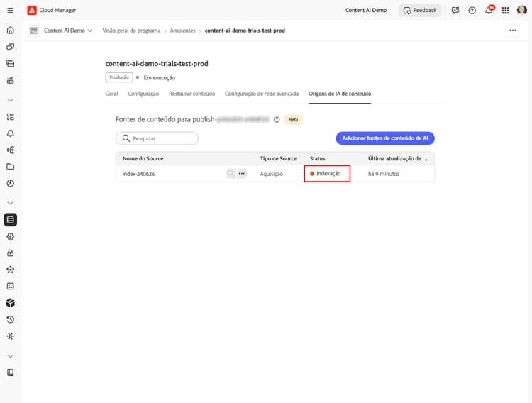This screenshot has width=532, height=403.
Task: Open the padlock sidebar icon
Action: tap(11, 253)
